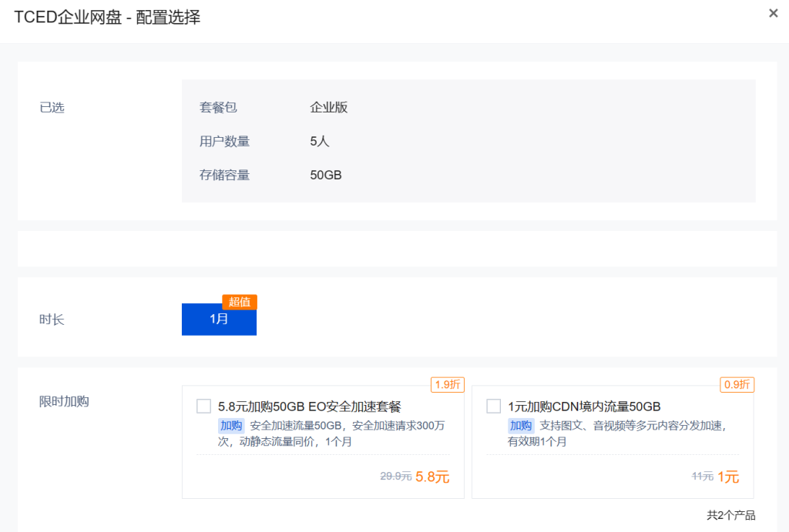Screen dimensions: 789x532
Task: Enable the 1元 CDN境内流量50GB add-on checkbox
Action: pos(494,407)
